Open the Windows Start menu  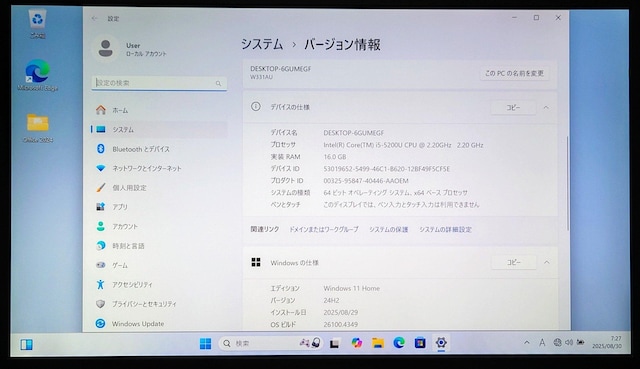pos(205,343)
